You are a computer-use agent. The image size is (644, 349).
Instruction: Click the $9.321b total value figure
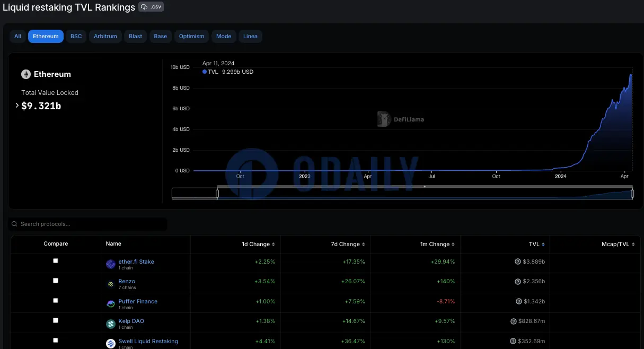point(41,106)
